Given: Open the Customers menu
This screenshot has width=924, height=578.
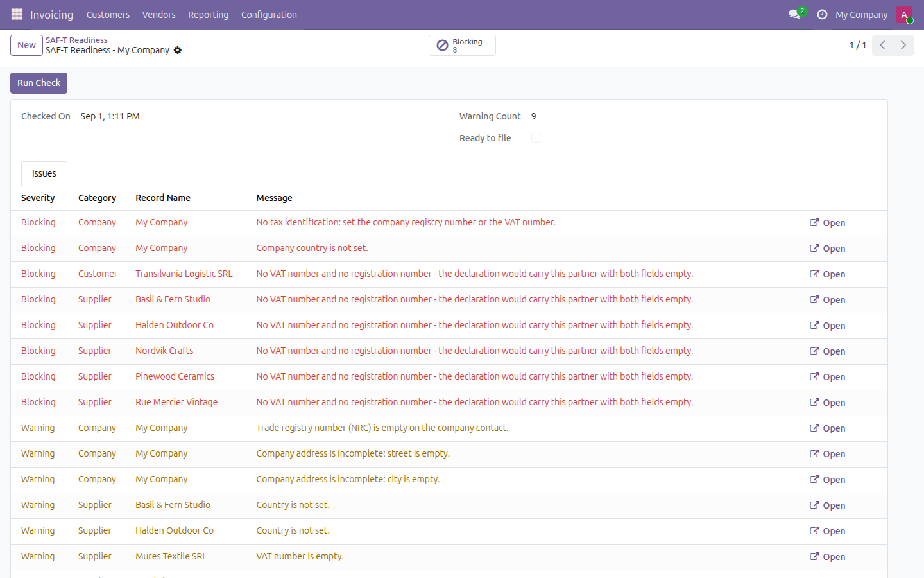Looking at the screenshot, I should 108,15.
